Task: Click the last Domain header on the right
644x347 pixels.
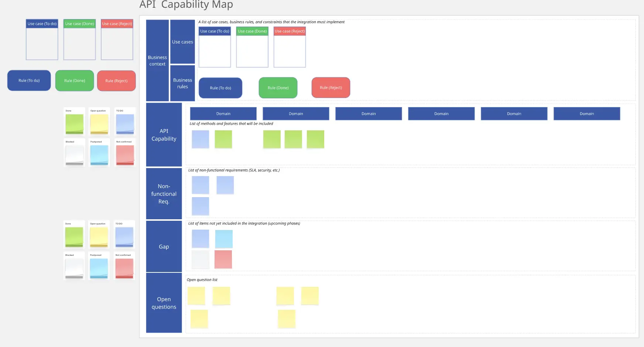Action: tap(587, 114)
